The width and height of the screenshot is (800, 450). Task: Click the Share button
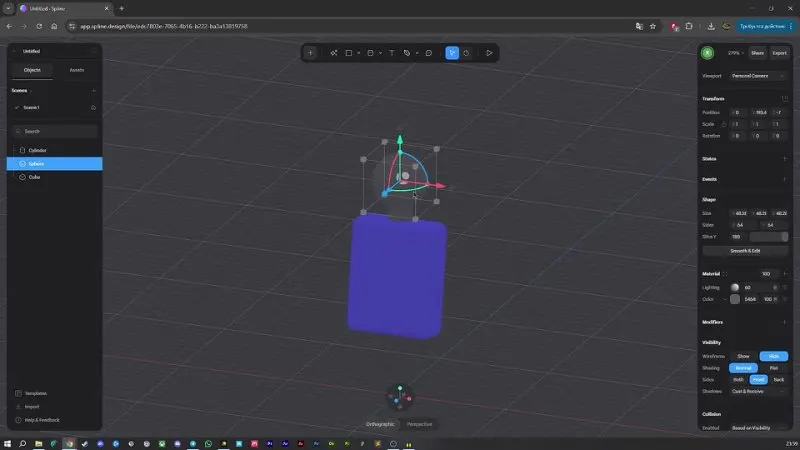(x=758, y=53)
